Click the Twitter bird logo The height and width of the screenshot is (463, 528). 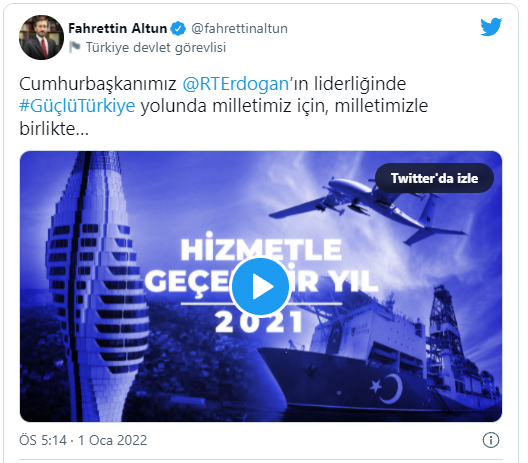[x=491, y=27]
